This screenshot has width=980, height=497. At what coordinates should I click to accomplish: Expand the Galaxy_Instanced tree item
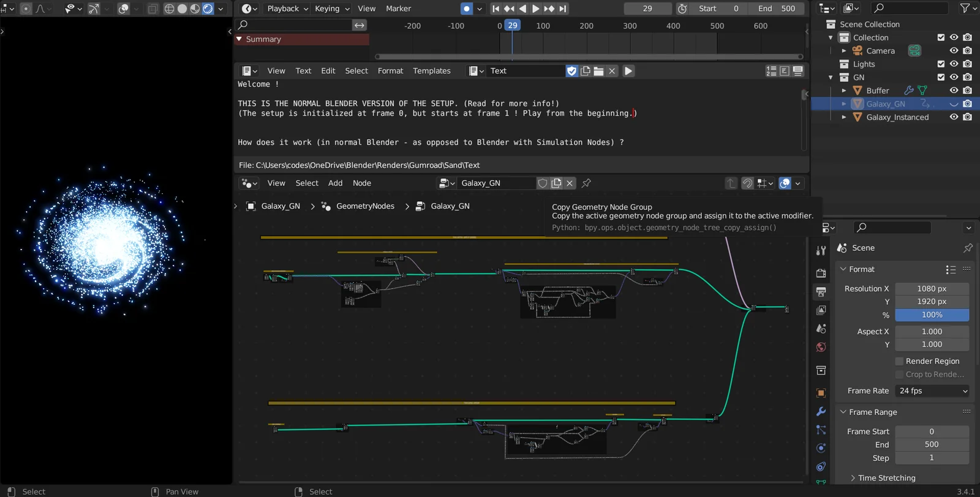pyautogui.click(x=844, y=117)
